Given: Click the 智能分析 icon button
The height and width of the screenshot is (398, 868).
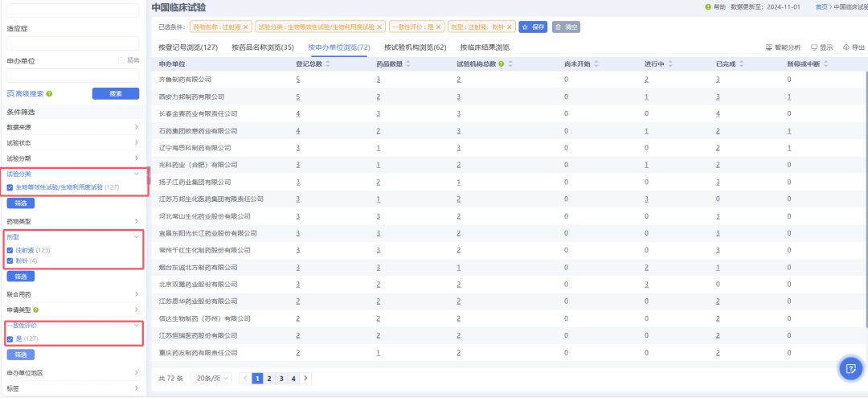Looking at the screenshot, I should click(769, 47).
